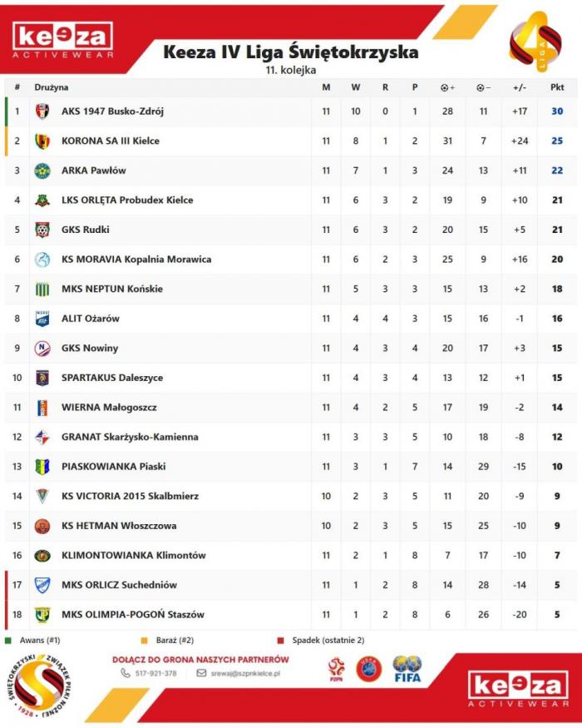This screenshot has width=582, height=728.
Task: Click the PIASKOWIANKA Piaski team crest
Action: (42, 467)
